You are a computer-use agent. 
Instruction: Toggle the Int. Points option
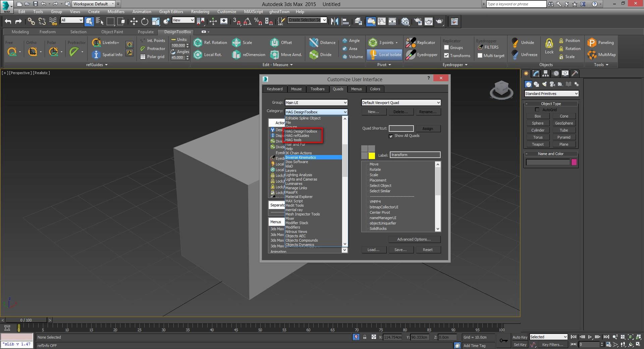click(x=153, y=41)
